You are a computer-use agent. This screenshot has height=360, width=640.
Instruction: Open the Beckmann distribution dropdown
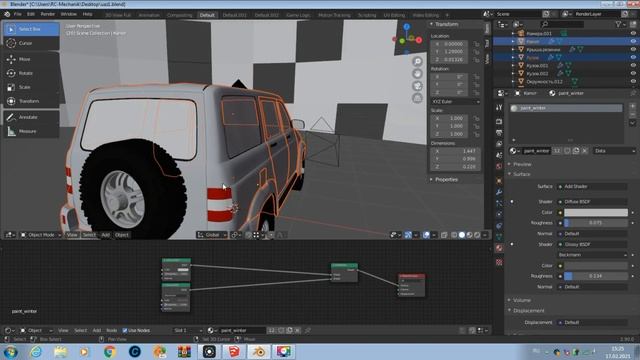592,255
